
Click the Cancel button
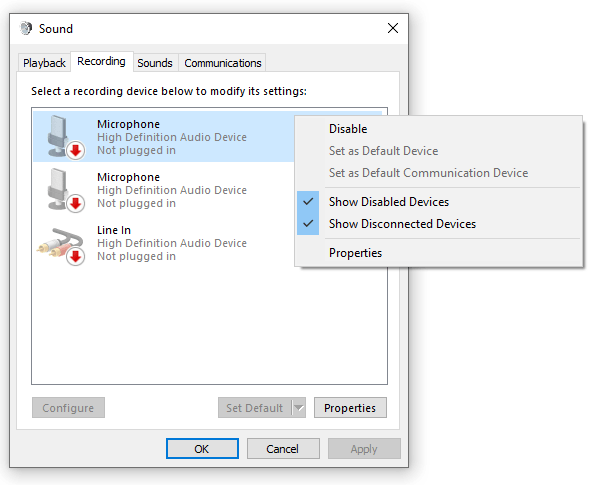click(x=283, y=449)
